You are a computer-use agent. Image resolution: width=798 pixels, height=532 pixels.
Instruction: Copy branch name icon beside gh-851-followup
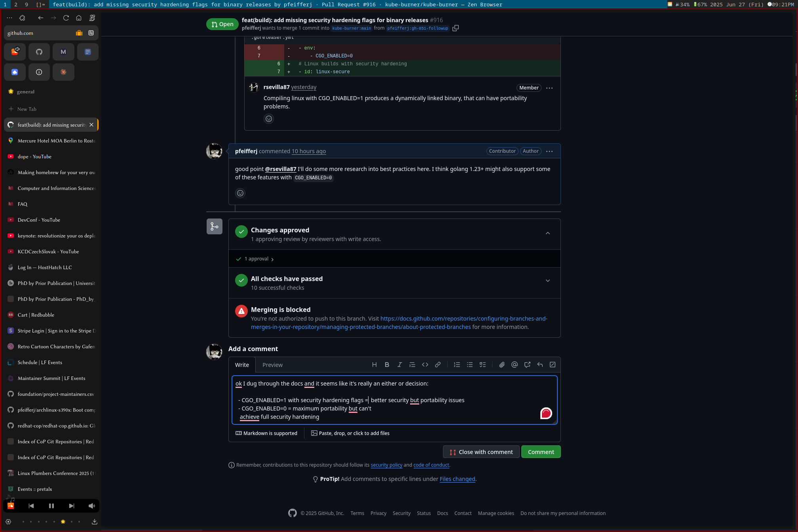pos(456,28)
